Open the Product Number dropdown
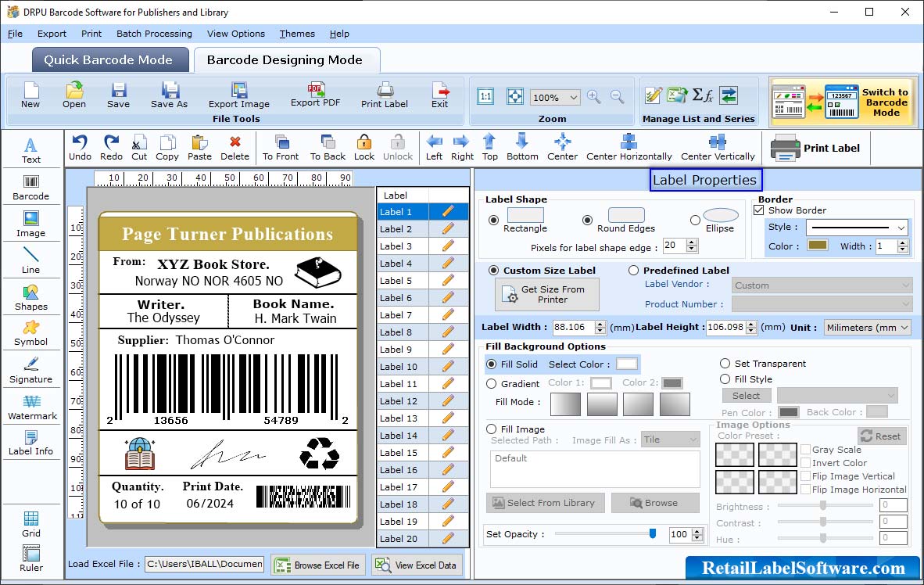924x585 pixels. tap(822, 304)
